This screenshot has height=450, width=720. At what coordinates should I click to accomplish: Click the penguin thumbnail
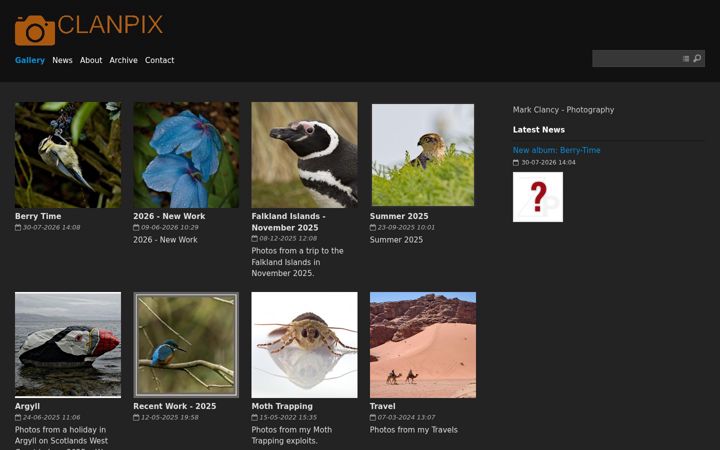tap(304, 155)
